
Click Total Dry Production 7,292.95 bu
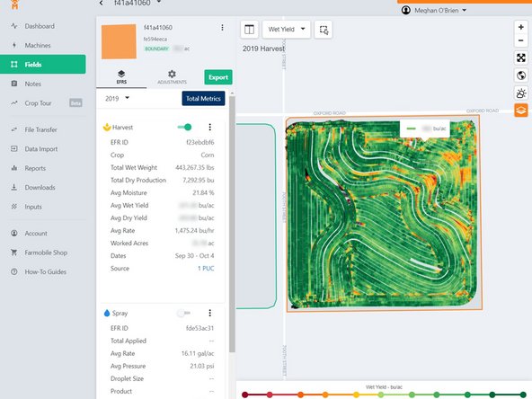(x=199, y=180)
